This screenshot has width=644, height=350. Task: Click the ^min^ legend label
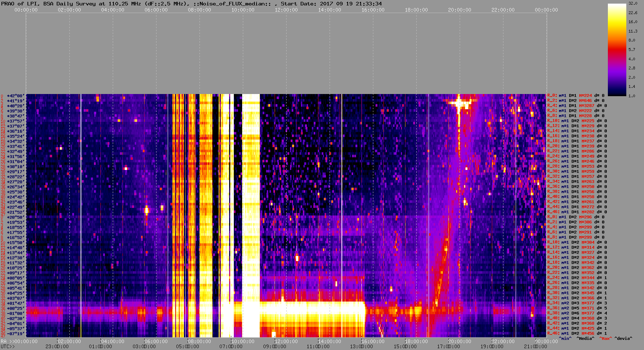point(565,339)
